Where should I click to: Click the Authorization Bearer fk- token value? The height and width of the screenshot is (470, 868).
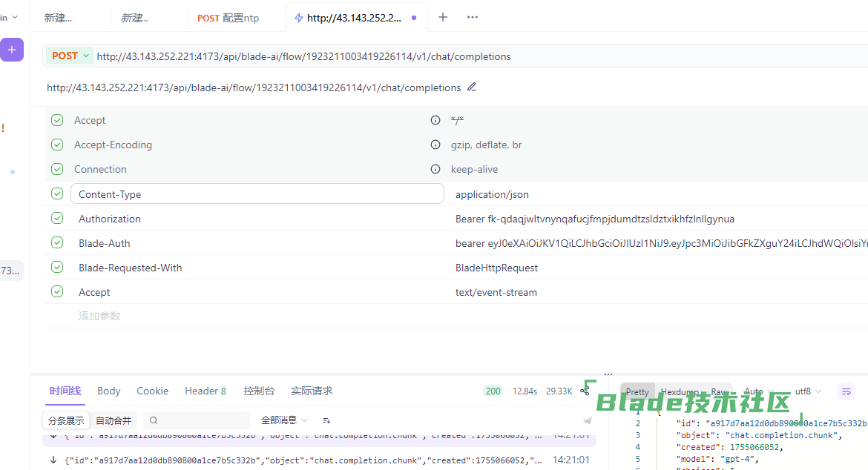tap(594, 219)
